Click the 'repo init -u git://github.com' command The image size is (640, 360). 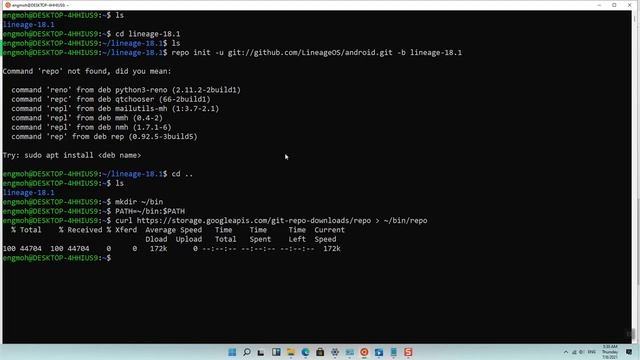pyautogui.click(x=317, y=53)
